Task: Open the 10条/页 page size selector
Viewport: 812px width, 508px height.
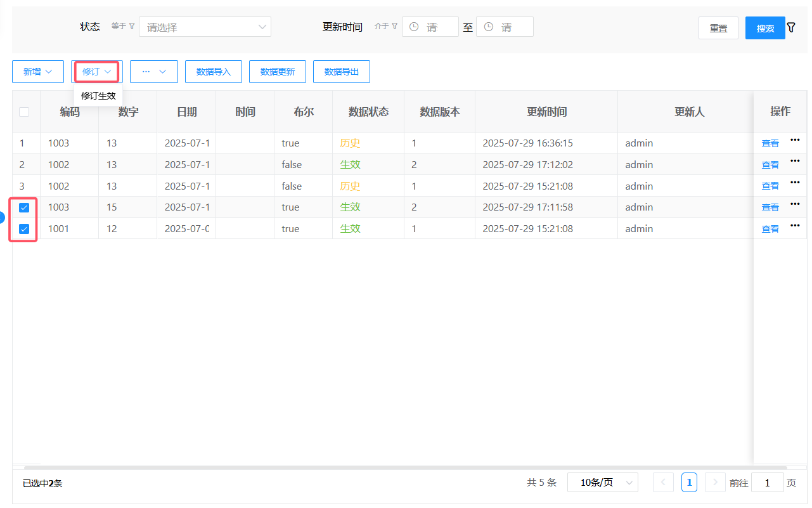Action: (x=602, y=483)
